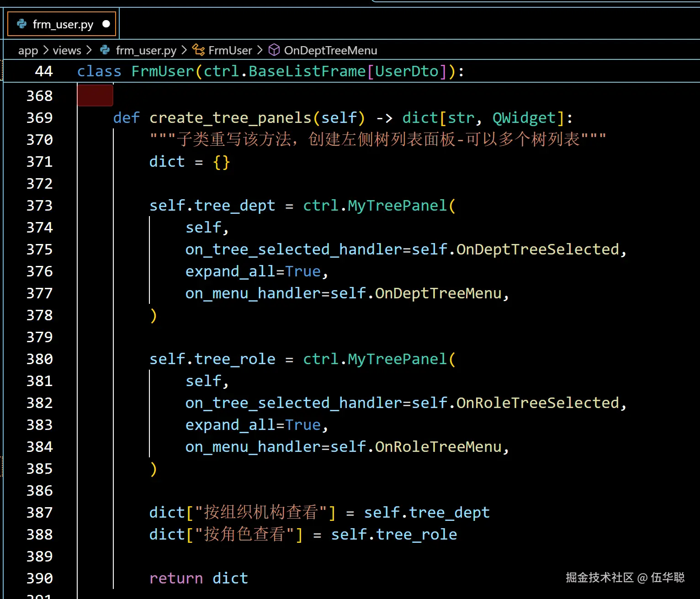
Task: Click the chevron after FrmUser in breadcrumb
Action: tap(260, 50)
